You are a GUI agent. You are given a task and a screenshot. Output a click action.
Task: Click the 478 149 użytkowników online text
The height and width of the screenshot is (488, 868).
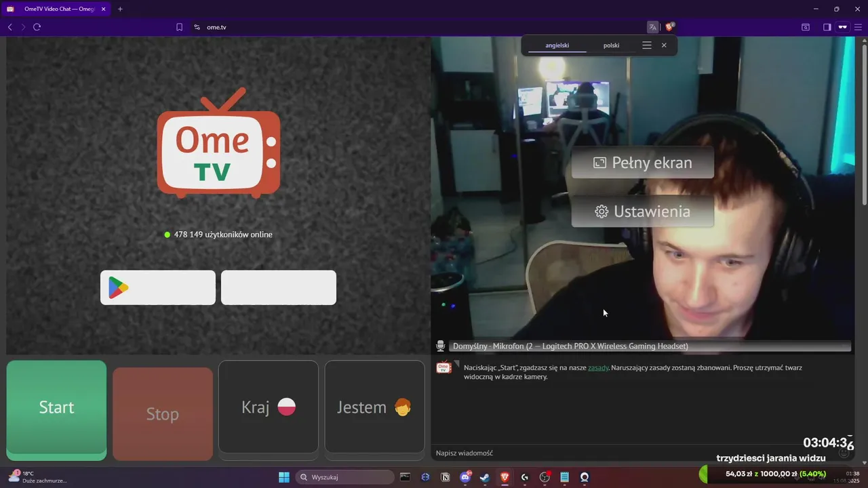[x=223, y=235]
